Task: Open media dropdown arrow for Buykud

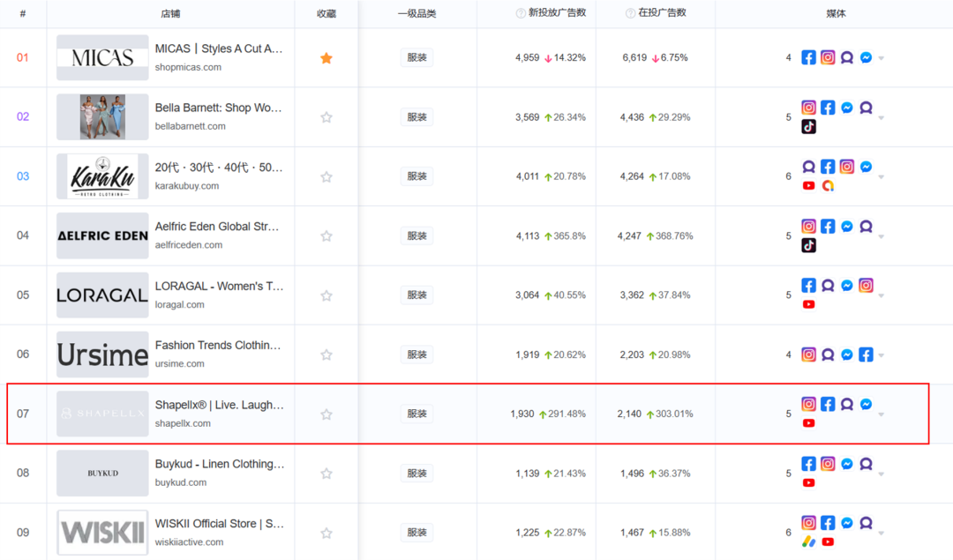Action: (x=881, y=474)
